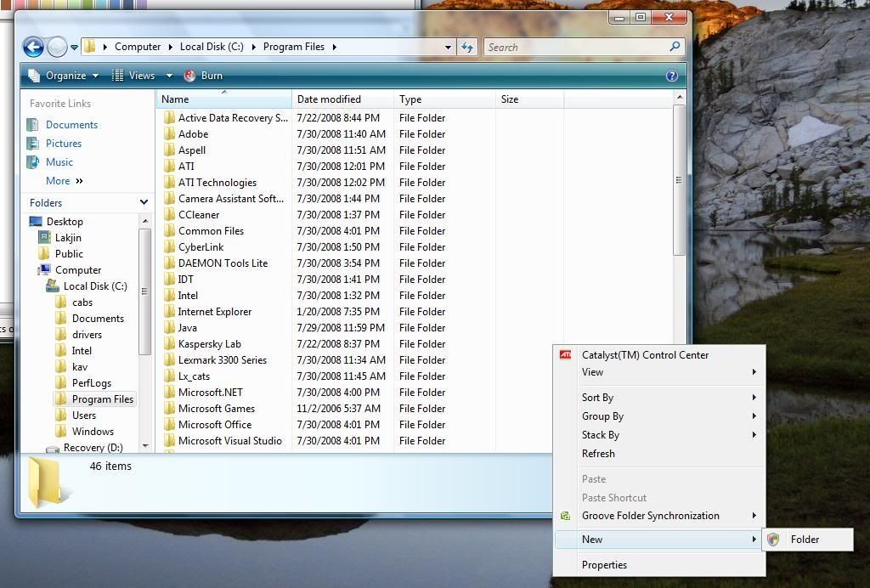Click the Refresh icon beside the address bar
Screen dimensions: 870x588
point(467,47)
